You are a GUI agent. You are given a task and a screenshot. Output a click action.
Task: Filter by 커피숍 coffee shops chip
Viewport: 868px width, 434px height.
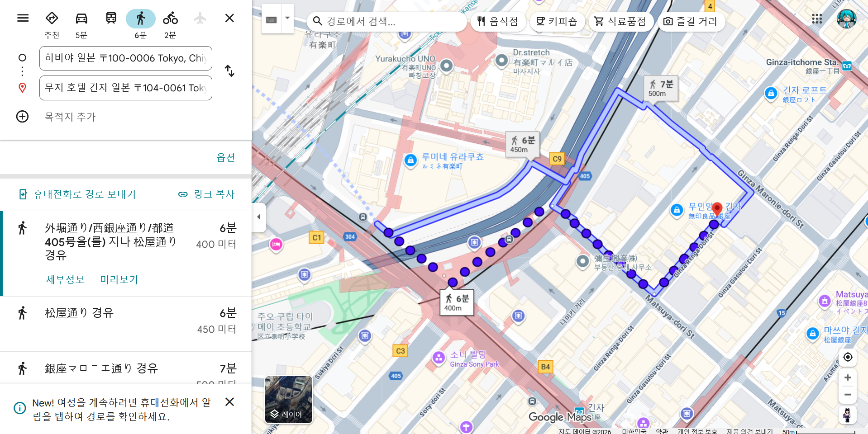(557, 21)
